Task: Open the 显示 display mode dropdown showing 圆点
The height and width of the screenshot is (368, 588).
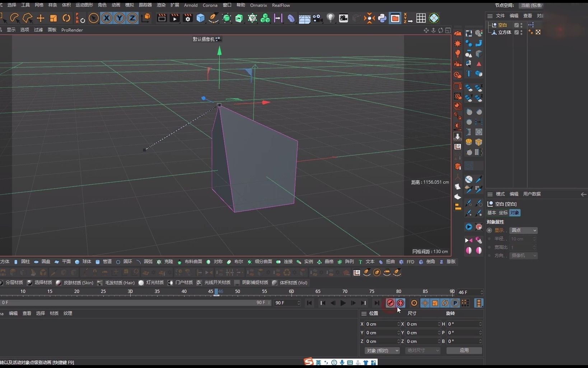Action: (523, 230)
